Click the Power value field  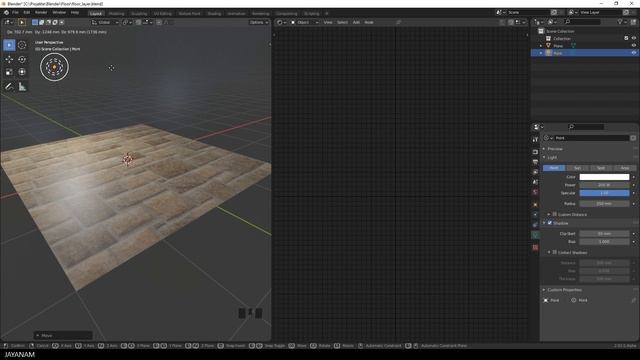(604, 185)
